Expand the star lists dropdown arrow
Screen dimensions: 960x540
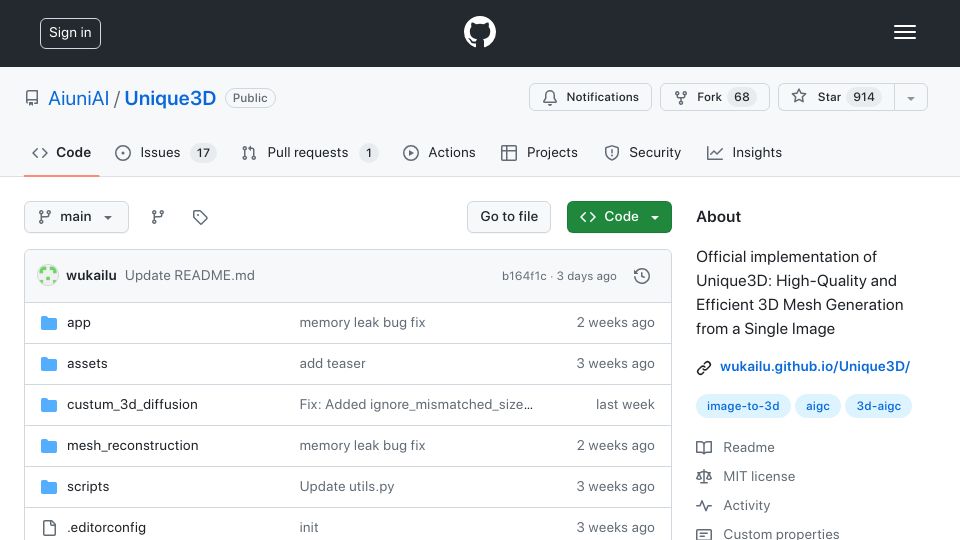[911, 98]
